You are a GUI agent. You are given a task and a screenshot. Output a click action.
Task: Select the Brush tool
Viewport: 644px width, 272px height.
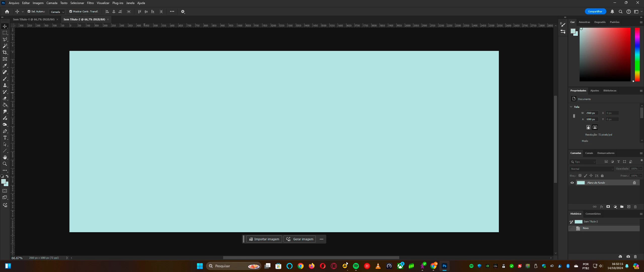point(5,79)
